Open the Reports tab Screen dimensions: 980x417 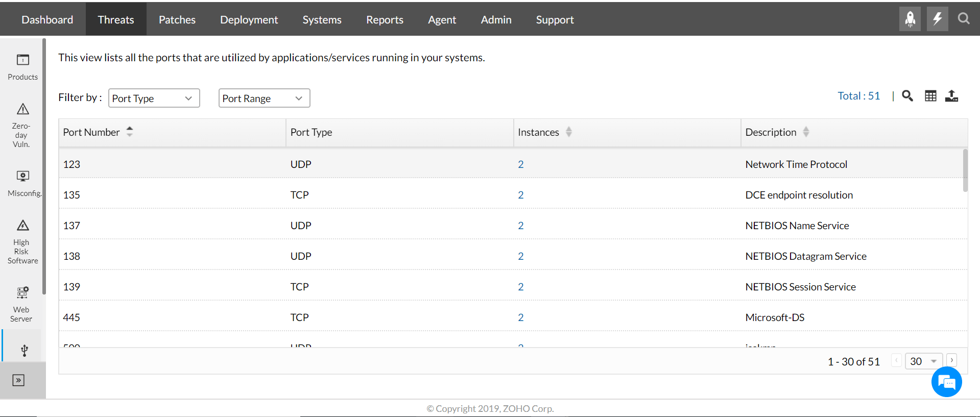coord(385,19)
